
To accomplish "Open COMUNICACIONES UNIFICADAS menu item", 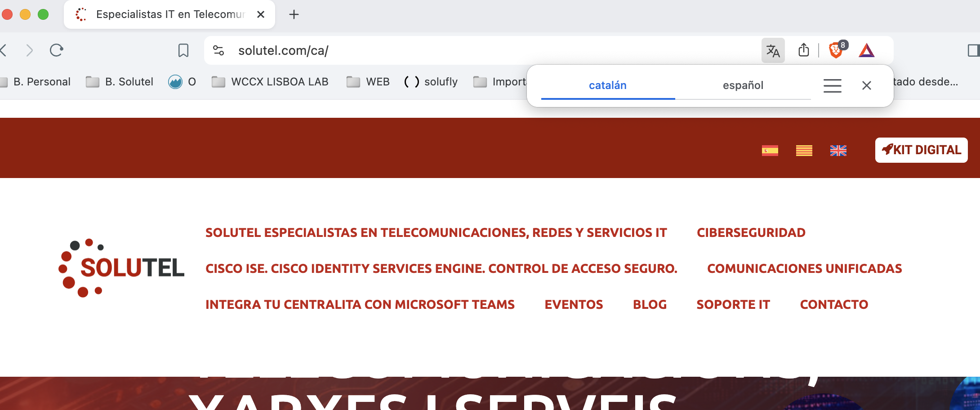I will coord(805,268).
